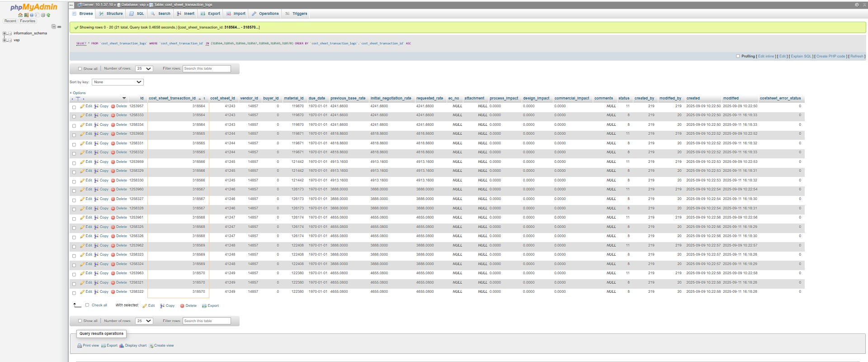
Task: Click the Create view icon
Action: coord(151,346)
